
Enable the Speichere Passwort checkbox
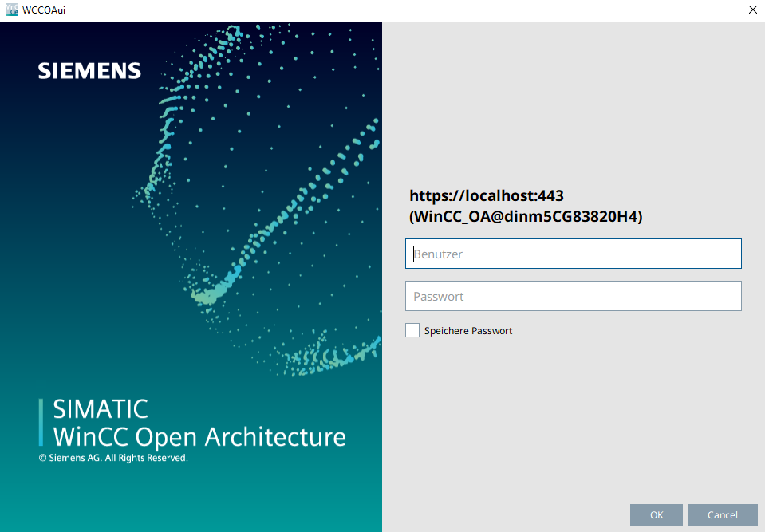pyautogui.click(x=412, y=330)
